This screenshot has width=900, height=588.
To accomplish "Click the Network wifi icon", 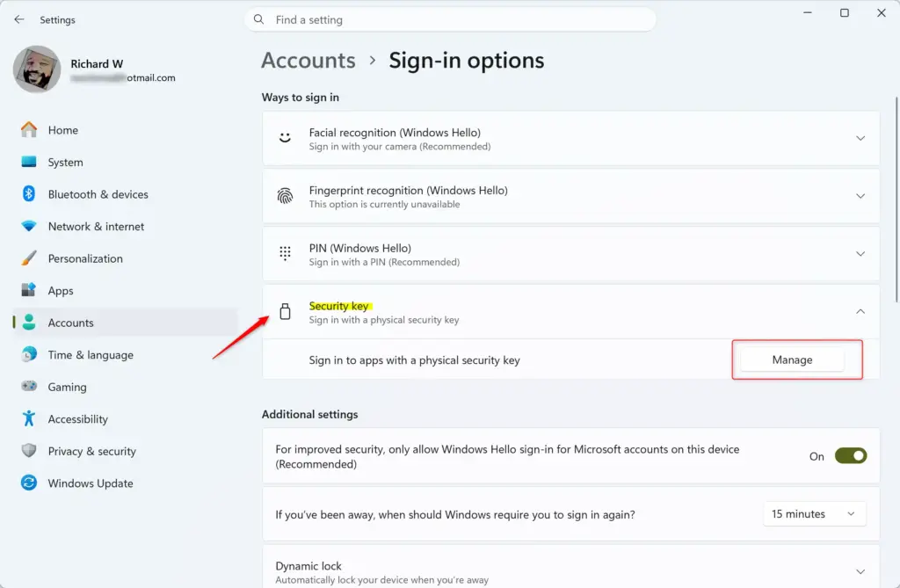I will 29,226.
